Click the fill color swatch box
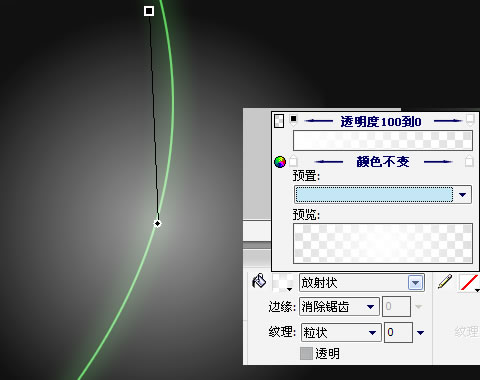Viewport: 480px width, 380px height. pos(283,283)
